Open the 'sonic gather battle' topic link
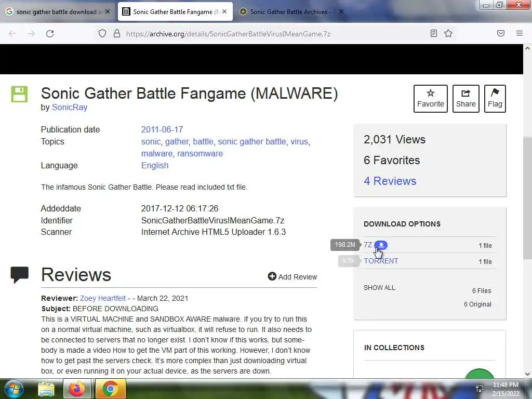Screen dimensions: 532x399 pos(252,141)
